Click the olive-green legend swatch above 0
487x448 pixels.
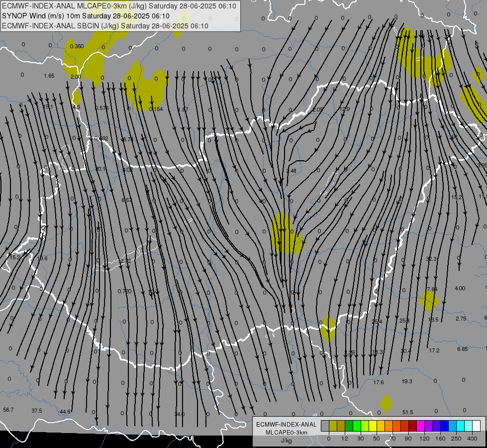click(x=333, y=426)
